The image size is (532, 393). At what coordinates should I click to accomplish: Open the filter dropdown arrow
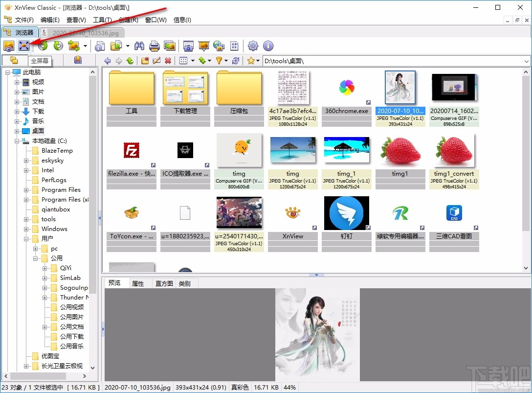(226, 61)
